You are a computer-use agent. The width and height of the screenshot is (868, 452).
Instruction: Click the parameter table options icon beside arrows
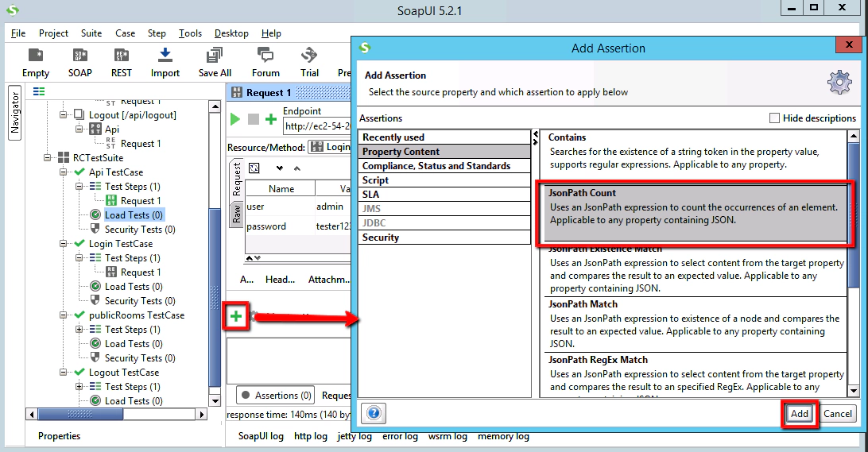coord(254,168)
